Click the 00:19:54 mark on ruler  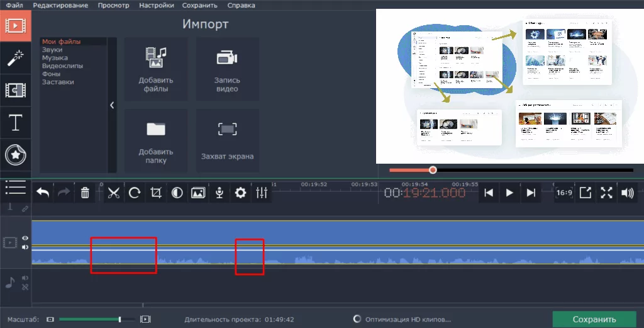click(x=414, y=184)
